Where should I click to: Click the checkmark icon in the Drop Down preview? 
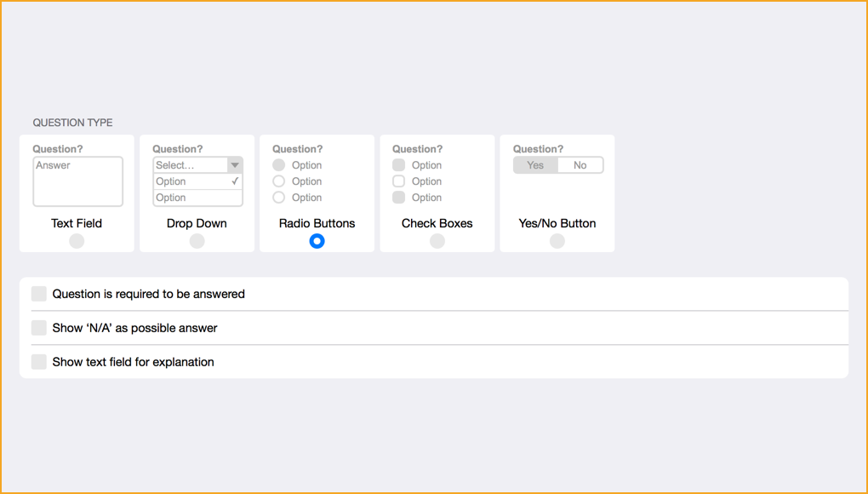[x=235, y=181]
